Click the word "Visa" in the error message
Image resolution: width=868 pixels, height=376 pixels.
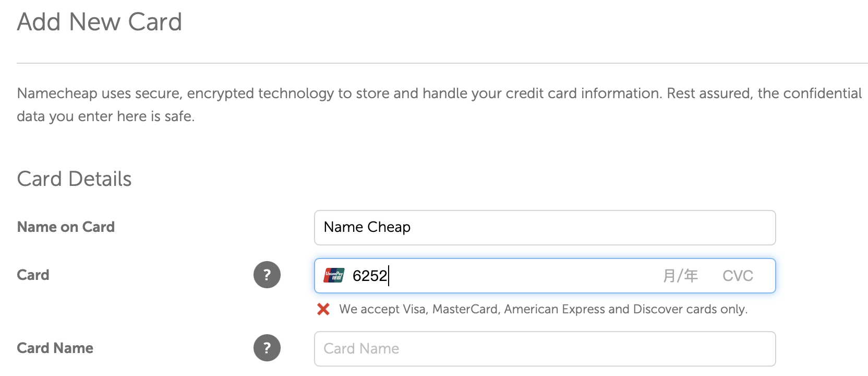pyautogui.click(x=415, y=309)
